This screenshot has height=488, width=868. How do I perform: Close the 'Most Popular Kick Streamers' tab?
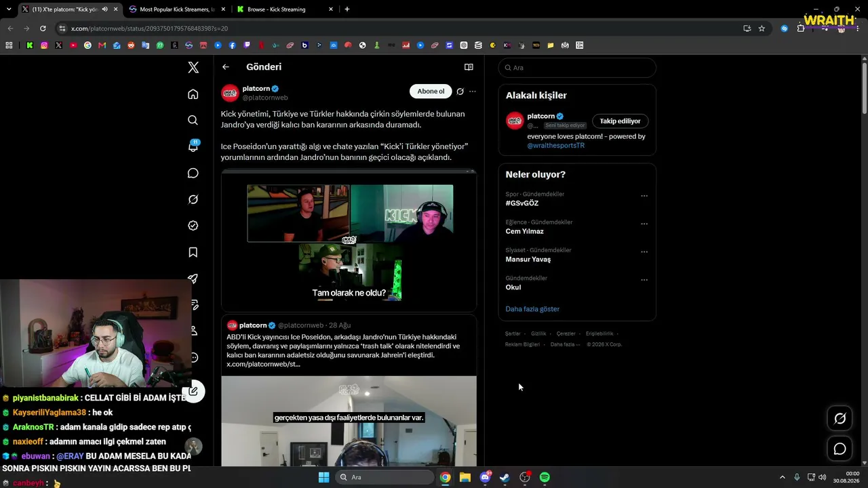coord(222,9)
